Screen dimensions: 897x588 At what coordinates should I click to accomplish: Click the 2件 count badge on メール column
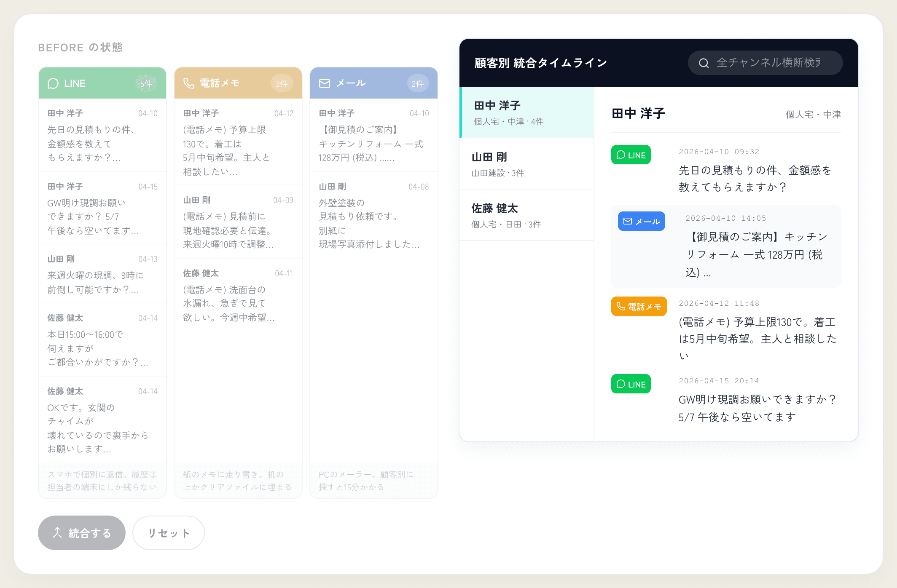[x=418, y=83]
